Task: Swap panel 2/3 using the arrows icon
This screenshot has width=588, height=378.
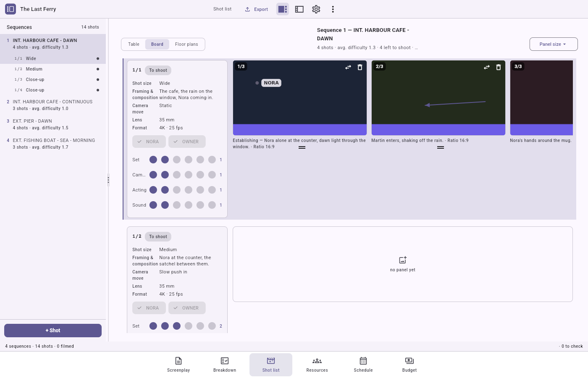Action: click(x=487, y=67)
